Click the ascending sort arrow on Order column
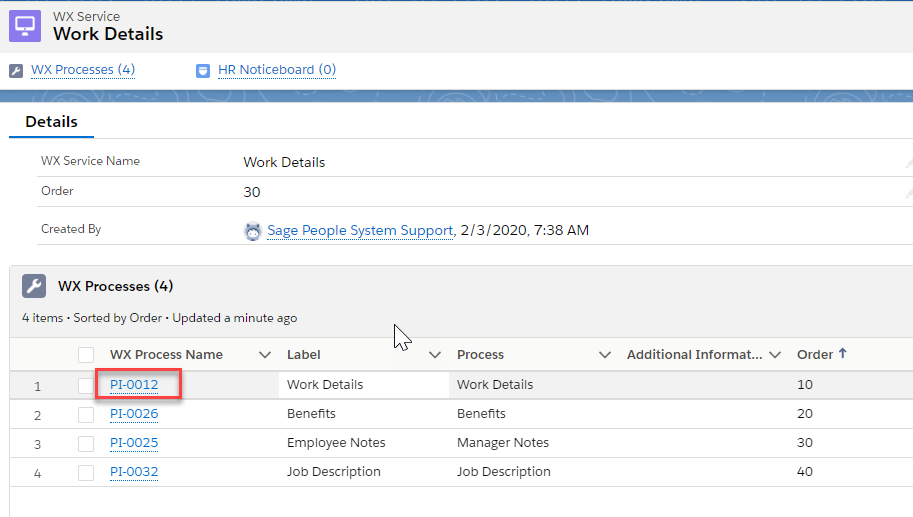Viewport: 913px width, 517px height. (x=842, y=354)
